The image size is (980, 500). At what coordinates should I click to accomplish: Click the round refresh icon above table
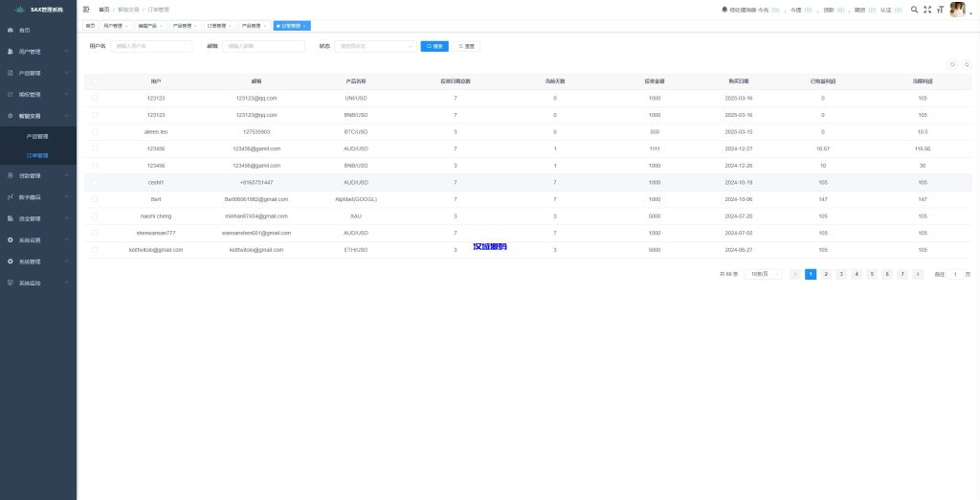pos(966,64)
